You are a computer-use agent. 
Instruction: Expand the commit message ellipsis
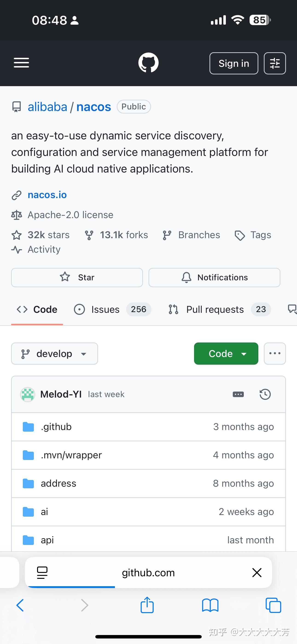point(238,395)
